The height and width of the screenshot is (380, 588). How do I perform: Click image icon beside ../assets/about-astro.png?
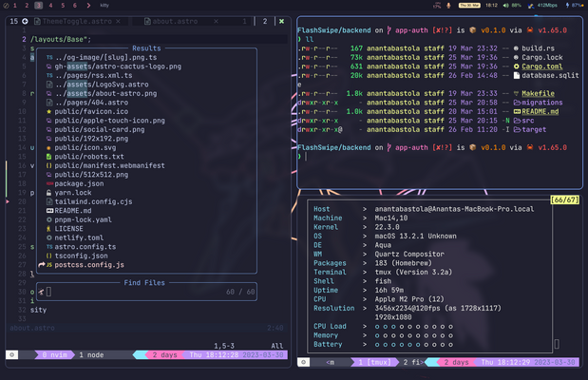click(x=49, y=93)
